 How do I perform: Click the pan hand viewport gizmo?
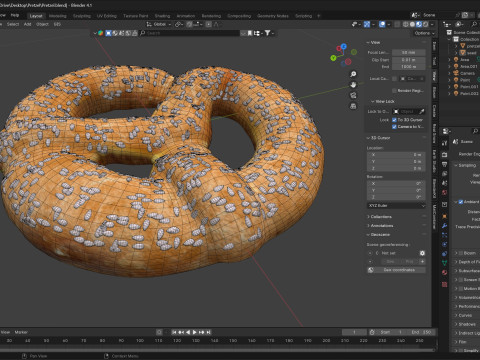point(353,85)
